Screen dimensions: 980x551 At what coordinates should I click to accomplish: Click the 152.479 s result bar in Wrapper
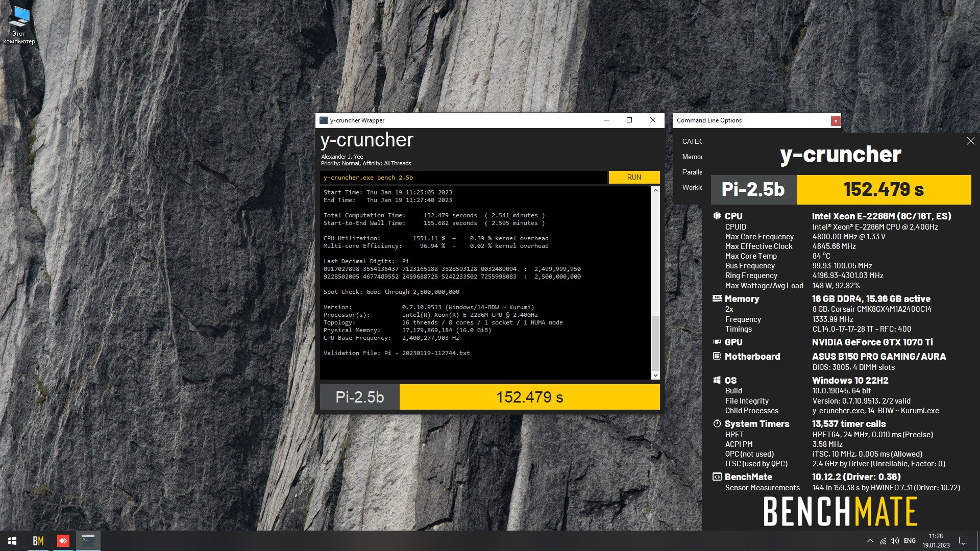pyautogui.click(x=530, y=397)
